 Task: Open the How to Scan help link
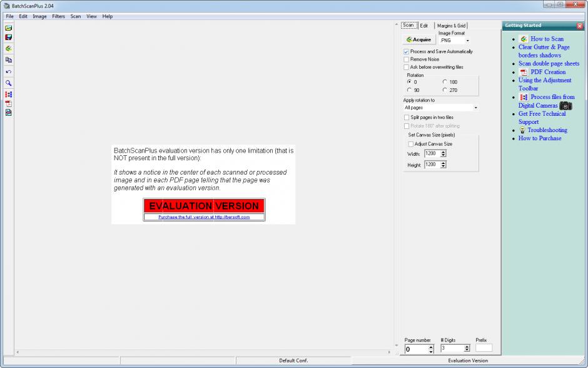[547, 39]
